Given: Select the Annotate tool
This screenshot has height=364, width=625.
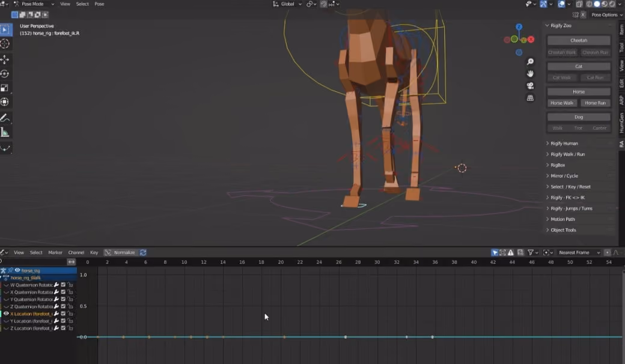Looking at the screenshot, I should point(5,118).
